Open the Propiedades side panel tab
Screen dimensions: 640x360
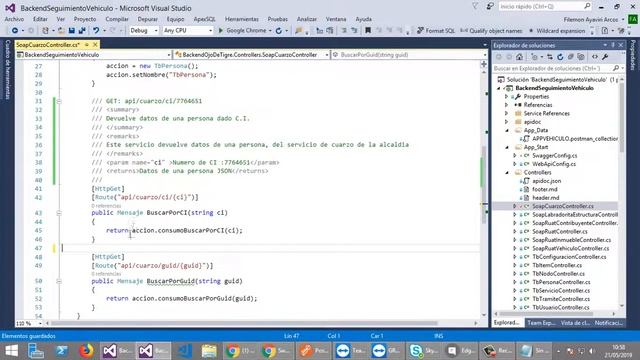tap(633, 55)
